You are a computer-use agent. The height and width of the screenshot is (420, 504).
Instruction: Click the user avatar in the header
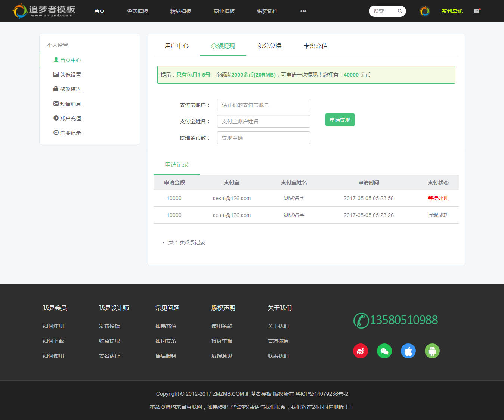click(x=424, y=11)
